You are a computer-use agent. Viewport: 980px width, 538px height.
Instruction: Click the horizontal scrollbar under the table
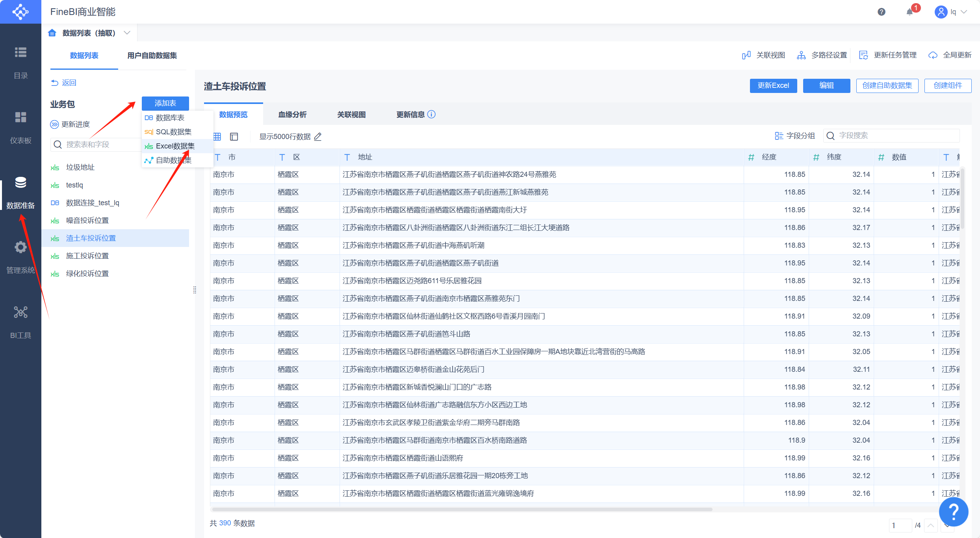462,509
